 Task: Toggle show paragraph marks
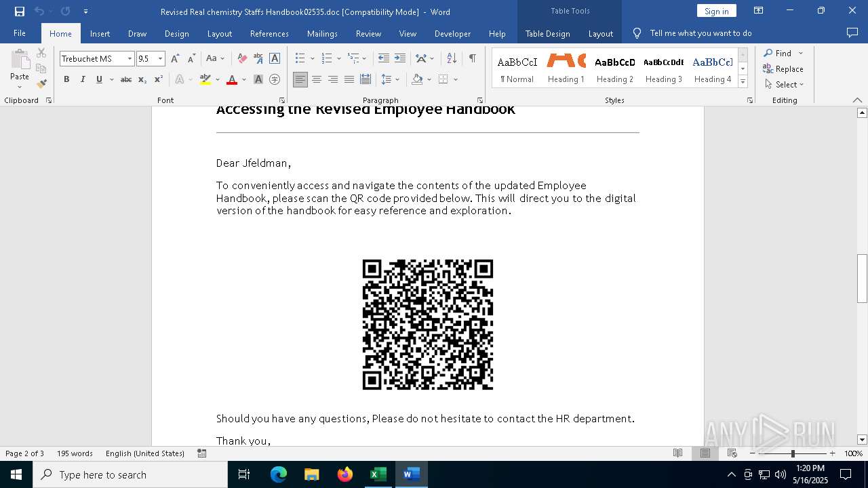click(472, 59)
